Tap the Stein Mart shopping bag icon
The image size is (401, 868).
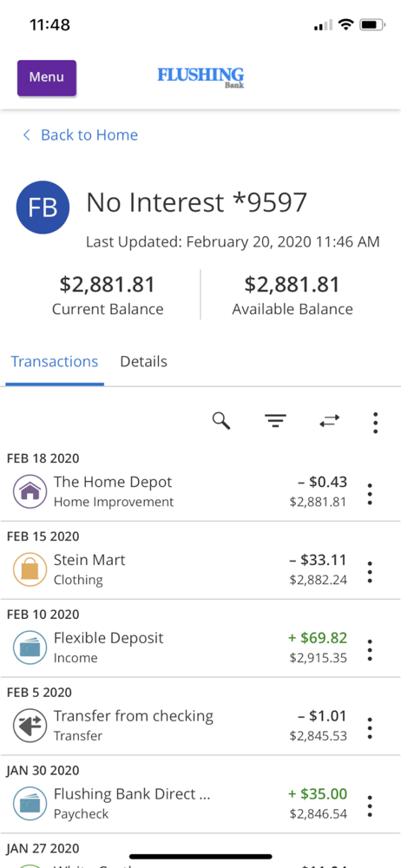30,569
